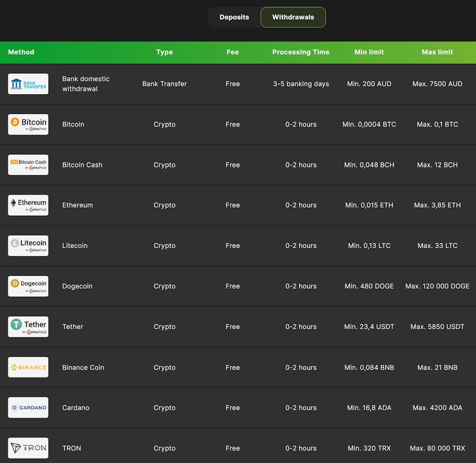The image size is (476, 463).
Task: Click 'Min. 16,8 ADA' cell
Action: (x=369, y=408)
